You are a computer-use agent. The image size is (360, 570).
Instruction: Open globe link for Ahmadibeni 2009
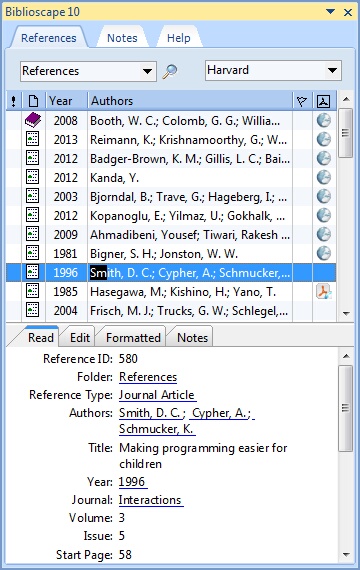[324, 234]
